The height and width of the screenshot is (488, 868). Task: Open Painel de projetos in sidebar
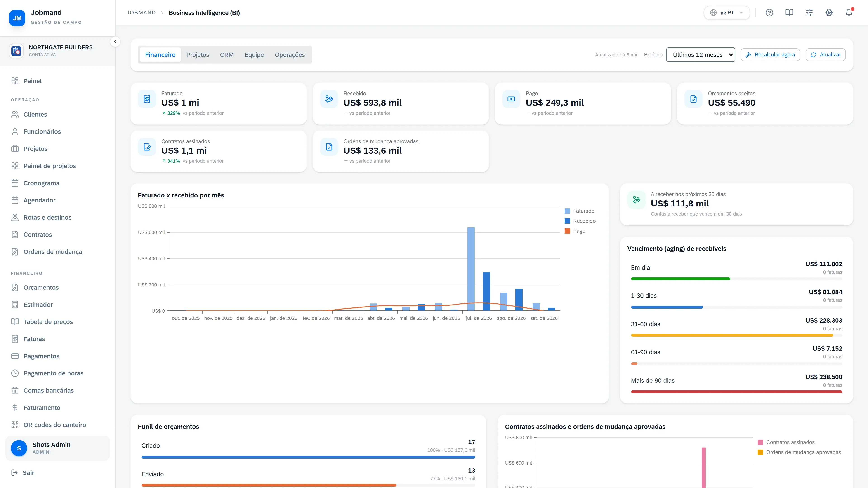click(58, 166)
